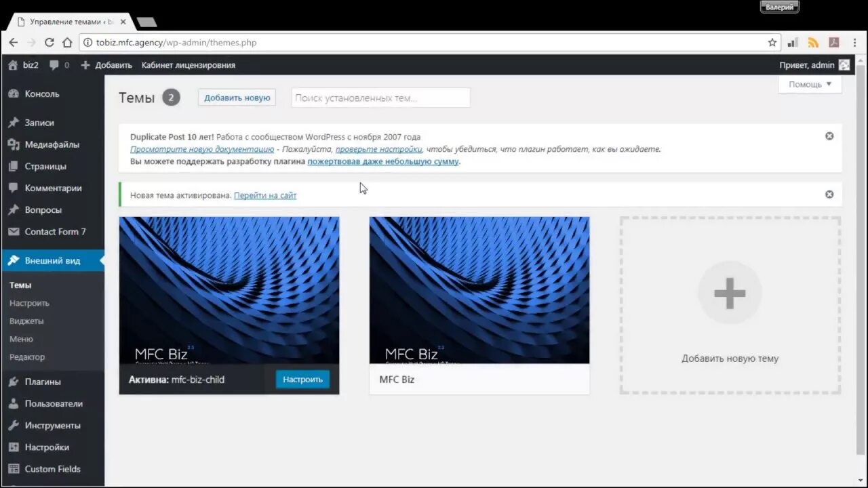This screenshot has width=868, height=488.
Task: Click the Медиафайлы media icon
Action: pos(14,144)
